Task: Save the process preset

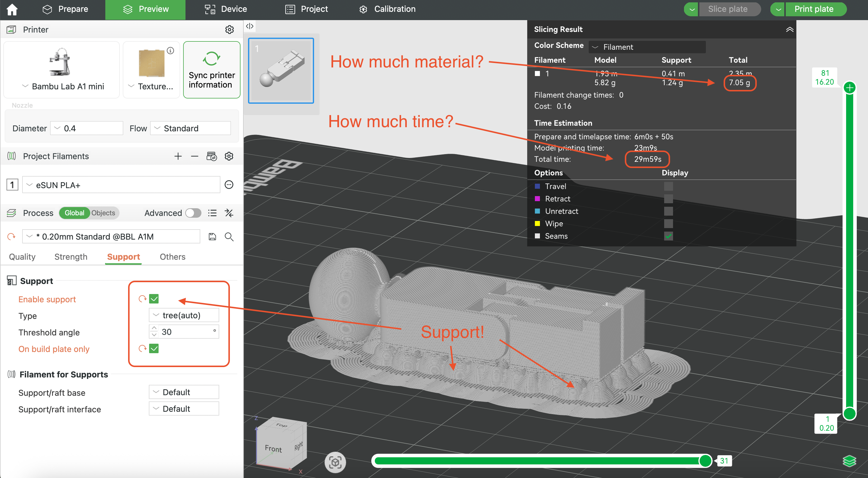Action: [212, 236]
